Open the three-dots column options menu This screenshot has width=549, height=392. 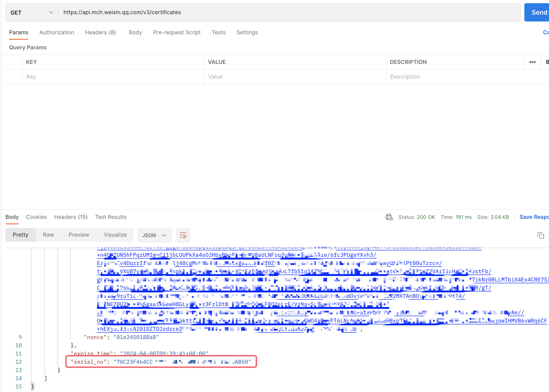tap(532, 62)
